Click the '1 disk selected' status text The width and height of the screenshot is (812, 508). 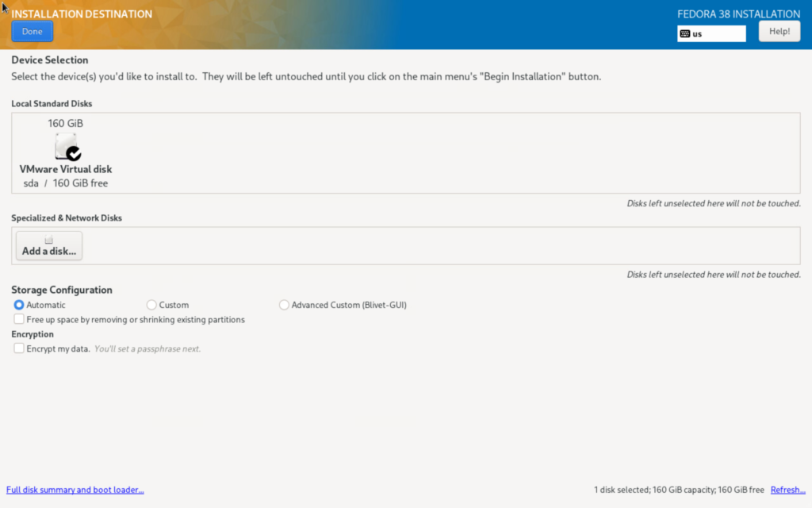[x=678, y=490]
